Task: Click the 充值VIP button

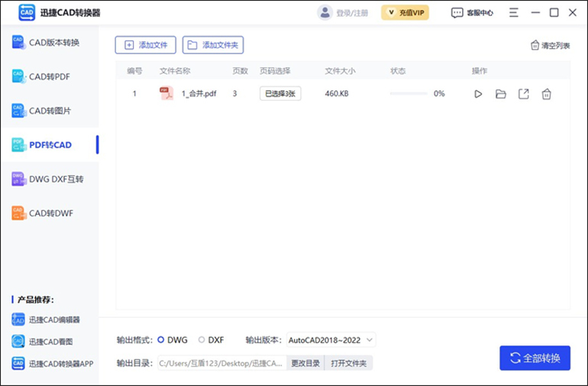Action: [x=405, y=13]
